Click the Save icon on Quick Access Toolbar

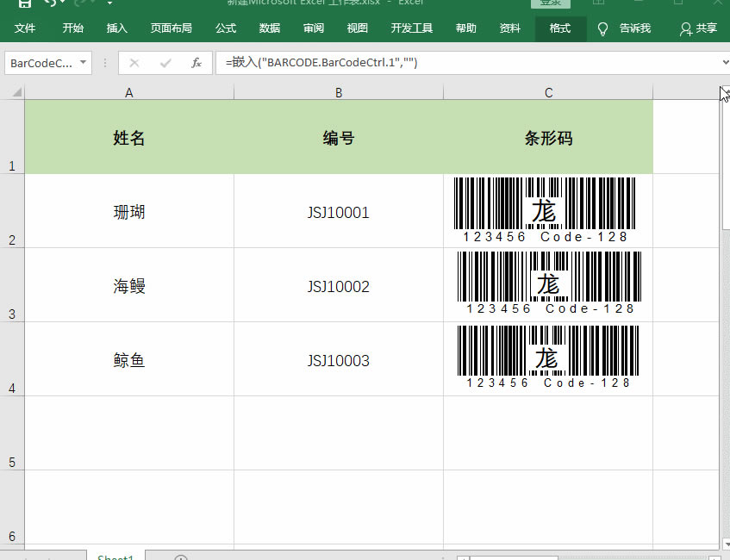pos(24,5)
